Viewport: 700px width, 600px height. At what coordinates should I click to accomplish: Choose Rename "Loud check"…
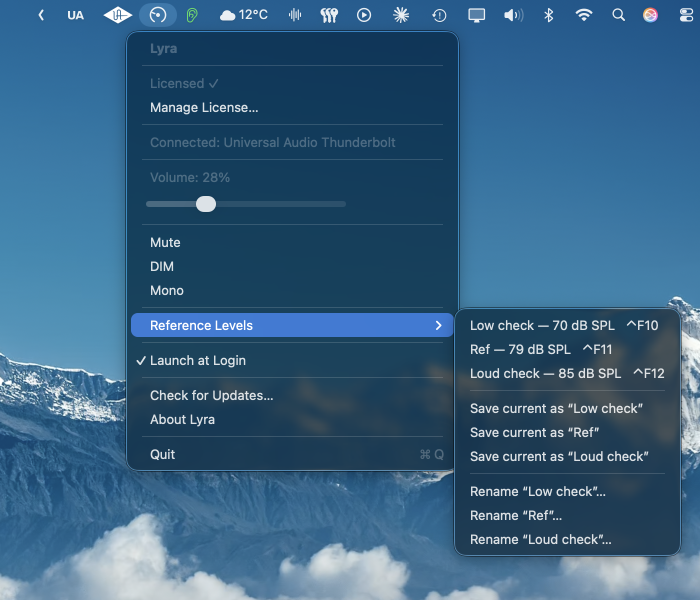click(x=567, y=539)
